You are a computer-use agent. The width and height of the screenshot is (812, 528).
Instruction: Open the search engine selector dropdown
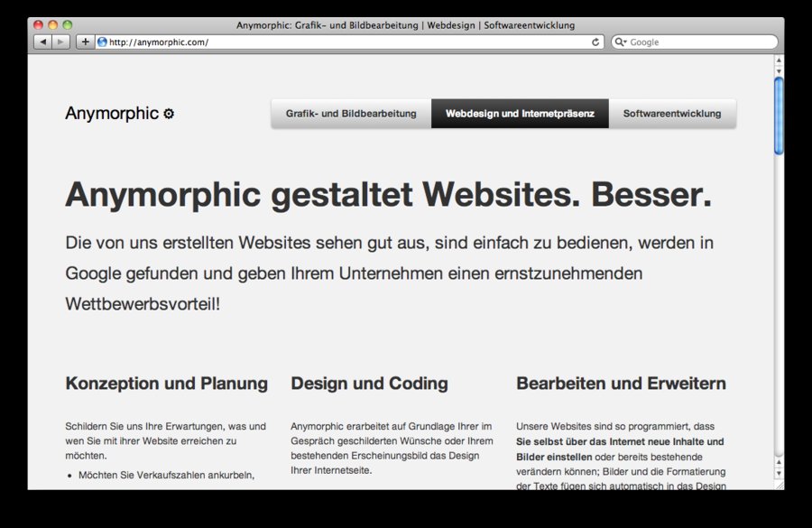click(624, 42)
